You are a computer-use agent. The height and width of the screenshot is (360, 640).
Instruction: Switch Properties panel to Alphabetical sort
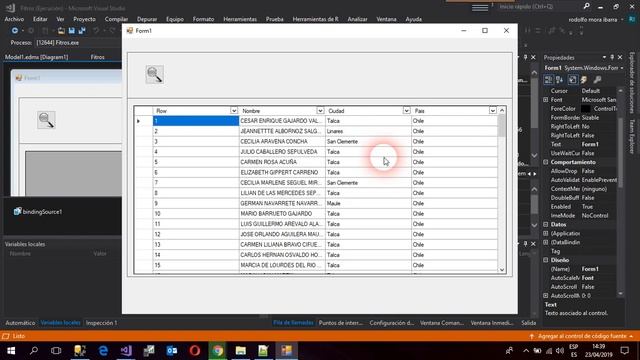[x=559, y=80]
